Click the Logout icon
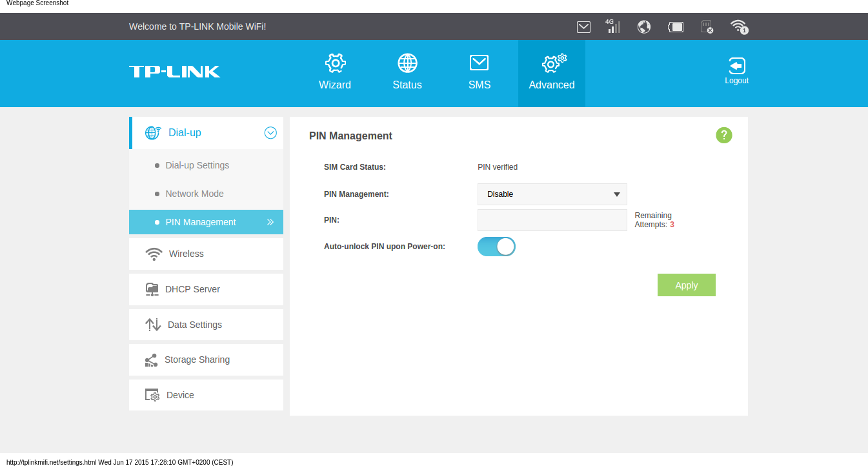Image resolution: width=868 pixels, height=466 pixels. point(736,71)
